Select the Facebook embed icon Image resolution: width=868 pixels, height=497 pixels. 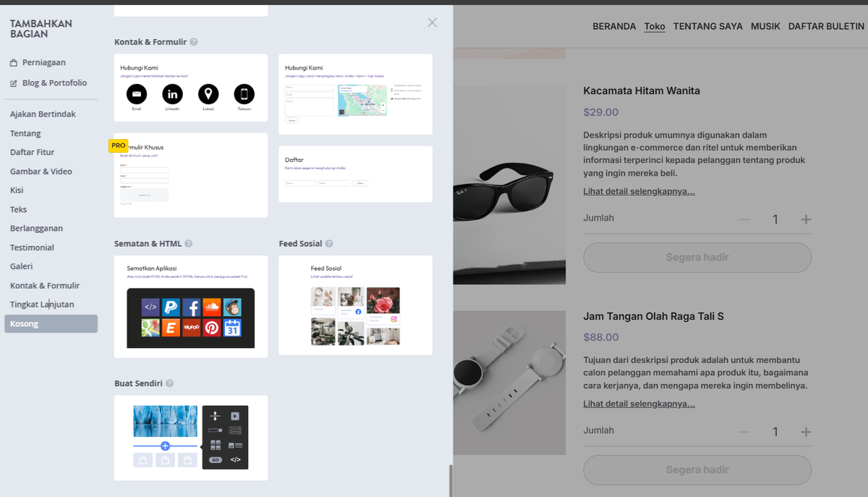[x=192, y=307]
